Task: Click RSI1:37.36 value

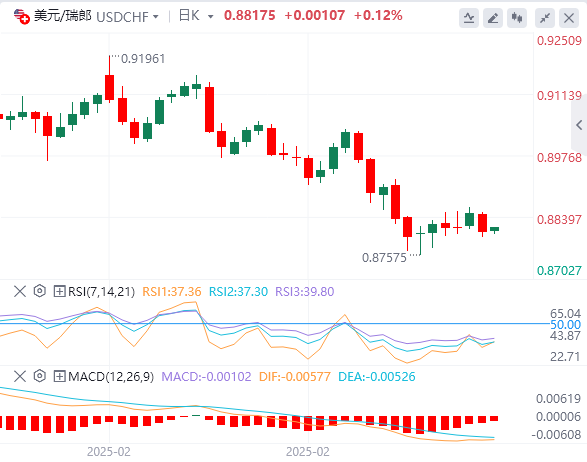Action: (172, 292)
